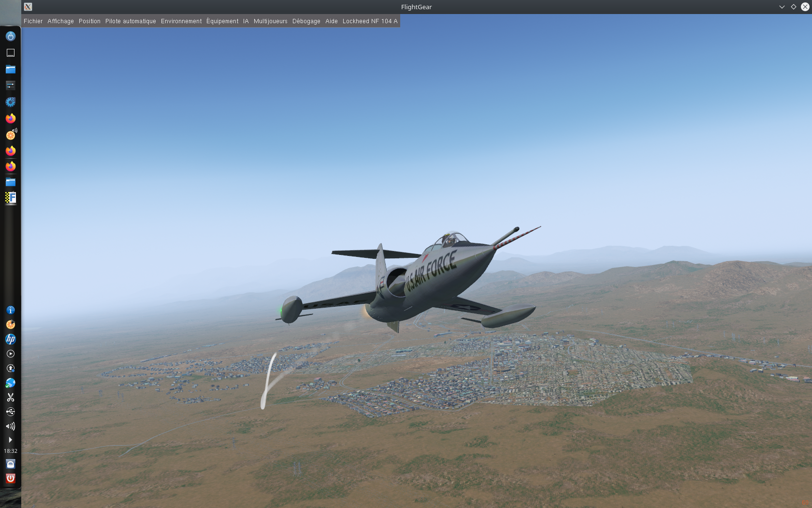The height and width of the screenshot is (508, 812).
Task: Launch the blue gear system settings icon
Action: click(11, 102)
